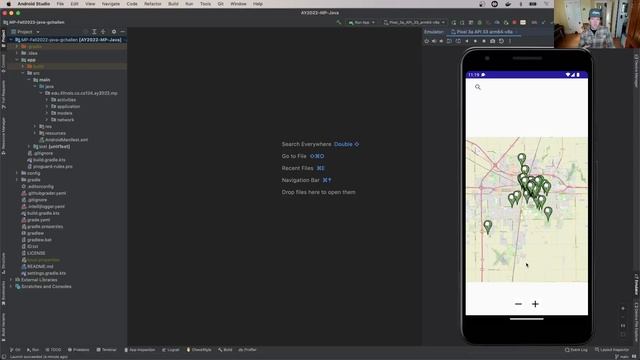Expand the Scratches and Consoles arrow

point(11,287)
